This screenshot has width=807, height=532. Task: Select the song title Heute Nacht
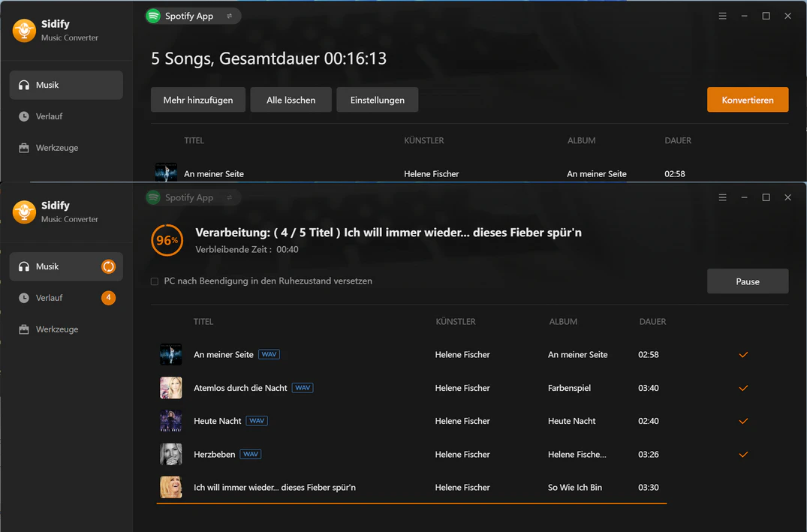click(x=217, y=421)
